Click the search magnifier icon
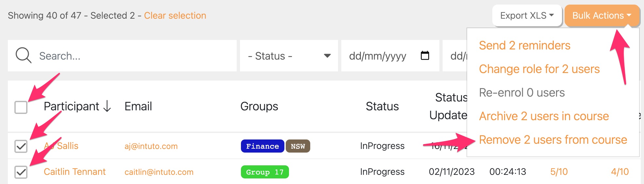 (23, 55)
